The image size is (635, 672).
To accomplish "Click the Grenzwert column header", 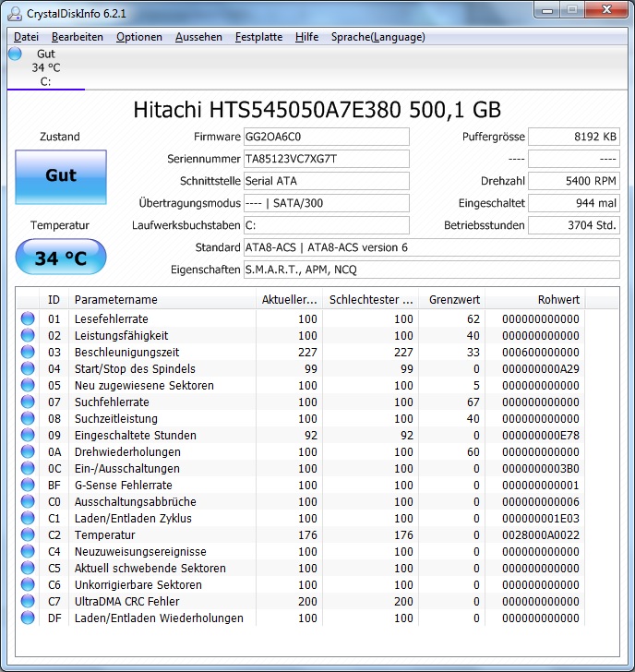I will click(452, 300).
